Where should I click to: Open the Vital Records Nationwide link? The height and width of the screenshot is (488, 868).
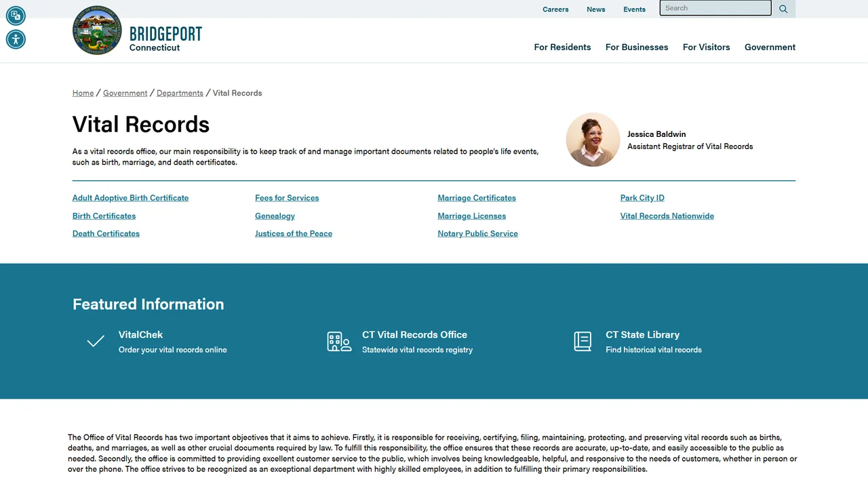pyautogui.click(x=667, y=216)
